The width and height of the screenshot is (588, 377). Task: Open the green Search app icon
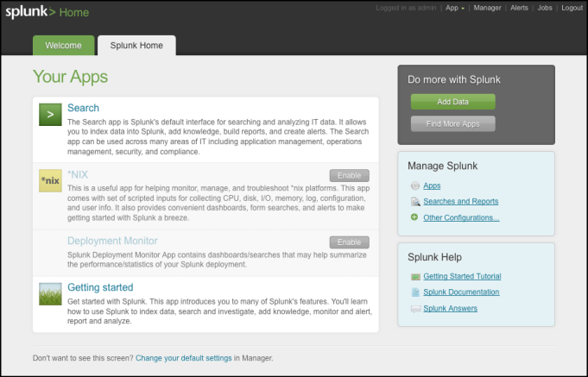[x=50, y=114]
